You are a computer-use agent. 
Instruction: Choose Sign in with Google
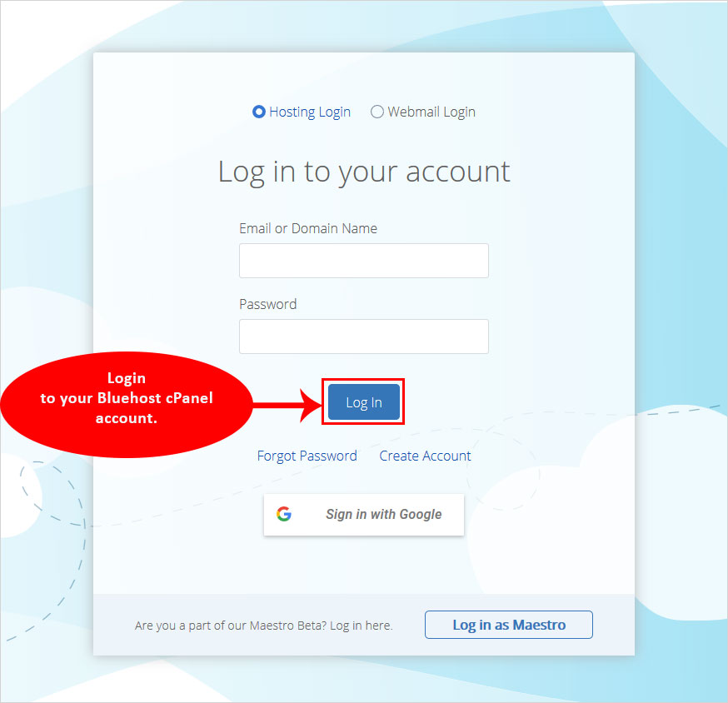click(x=363, y=515)
